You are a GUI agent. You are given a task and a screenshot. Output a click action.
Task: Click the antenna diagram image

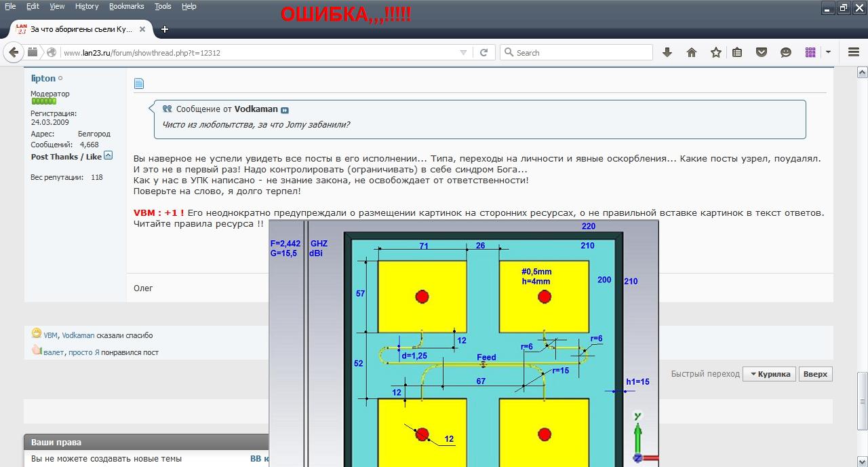click(x=464, y=343)
